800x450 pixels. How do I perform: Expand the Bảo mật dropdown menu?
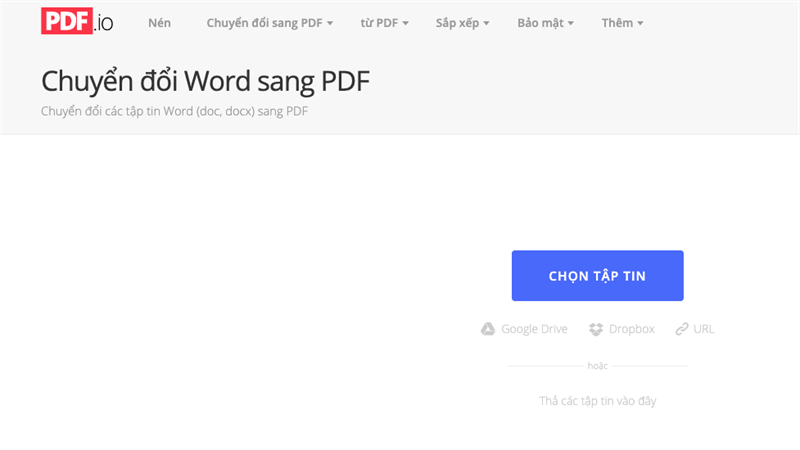545,23
